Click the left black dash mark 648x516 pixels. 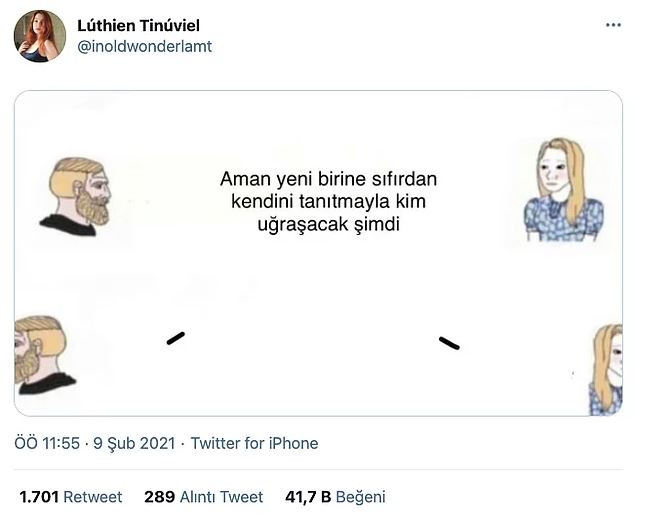pyautogui.click(x=176, y=338)
